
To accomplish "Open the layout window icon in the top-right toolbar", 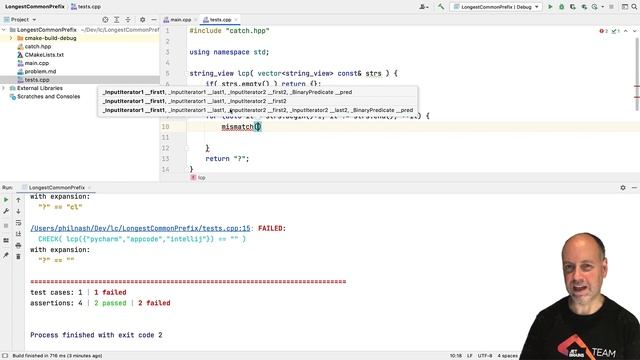I will coord(624,7).
